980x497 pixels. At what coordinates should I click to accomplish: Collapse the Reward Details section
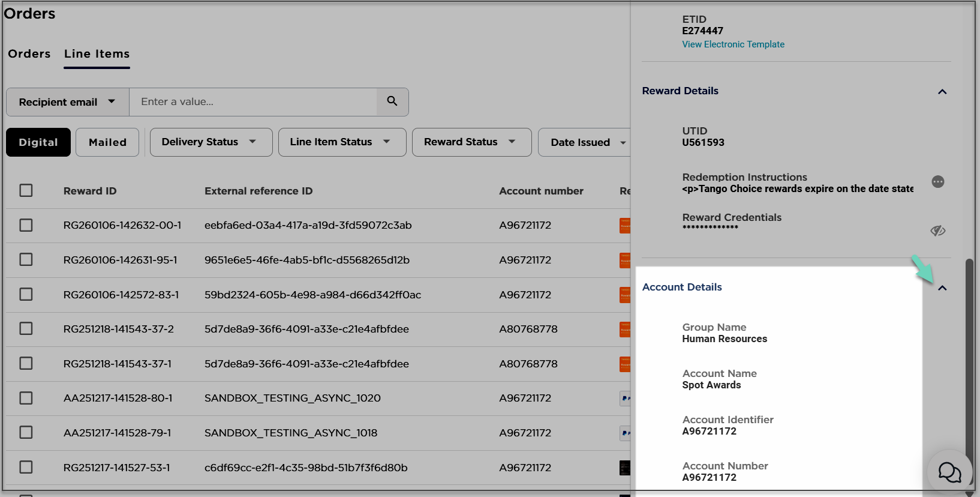coord(942,92)
